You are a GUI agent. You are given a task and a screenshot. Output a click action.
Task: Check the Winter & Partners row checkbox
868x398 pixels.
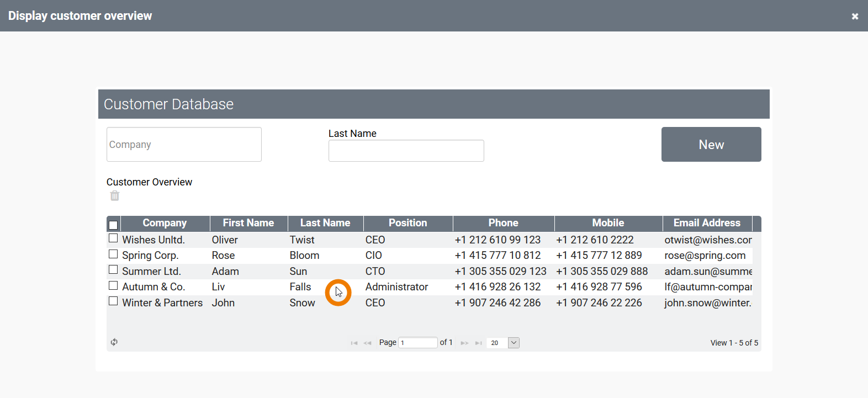[x=113, y=301]
